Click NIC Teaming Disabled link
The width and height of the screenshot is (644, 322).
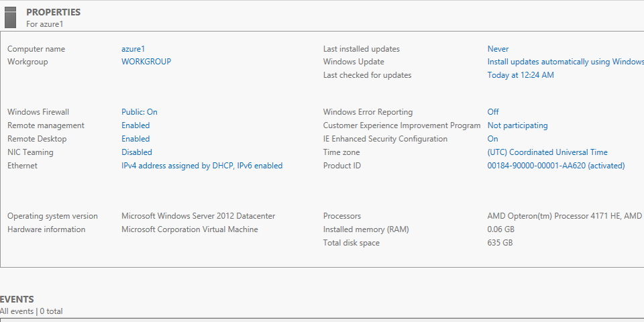137,152
